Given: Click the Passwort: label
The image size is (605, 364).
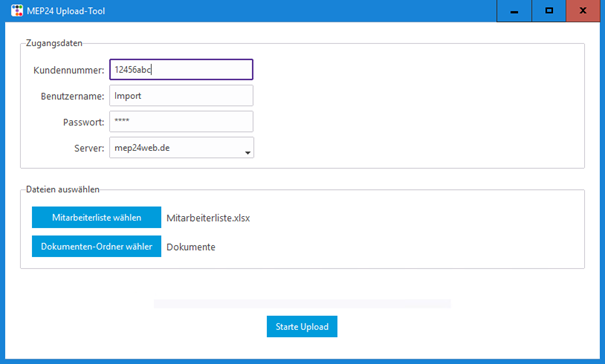Looking at the screenshot, I should click(84, 122).
